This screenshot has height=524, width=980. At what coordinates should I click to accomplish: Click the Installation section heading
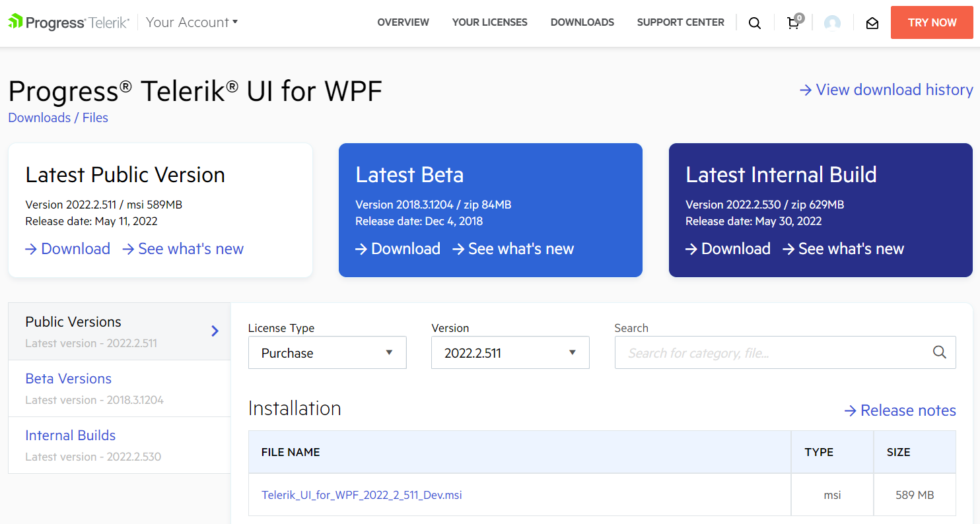tap(295, 409)
